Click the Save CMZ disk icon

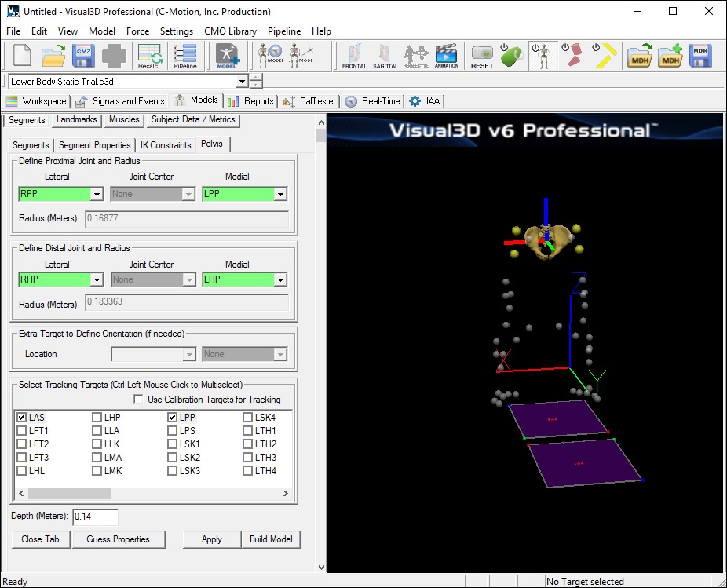(84, 57)
